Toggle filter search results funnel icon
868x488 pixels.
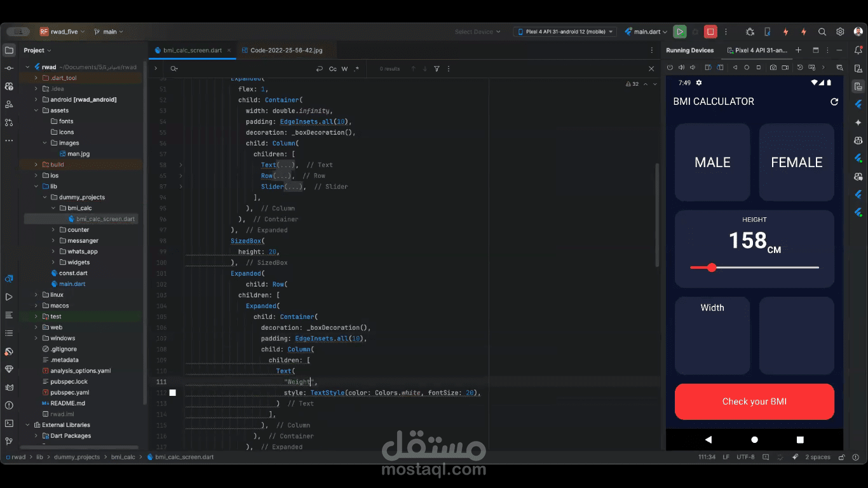tap(437, 69)
